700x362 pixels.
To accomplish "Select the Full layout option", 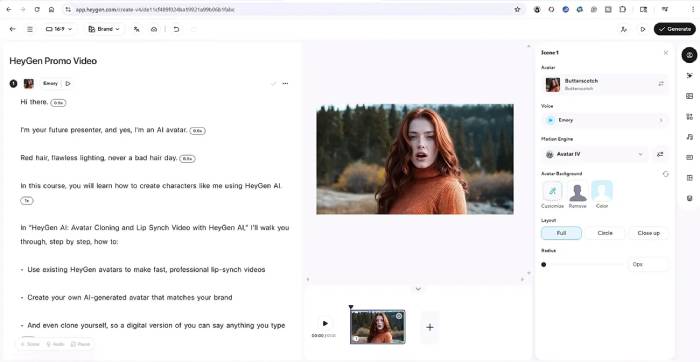I will click(561, 233).
